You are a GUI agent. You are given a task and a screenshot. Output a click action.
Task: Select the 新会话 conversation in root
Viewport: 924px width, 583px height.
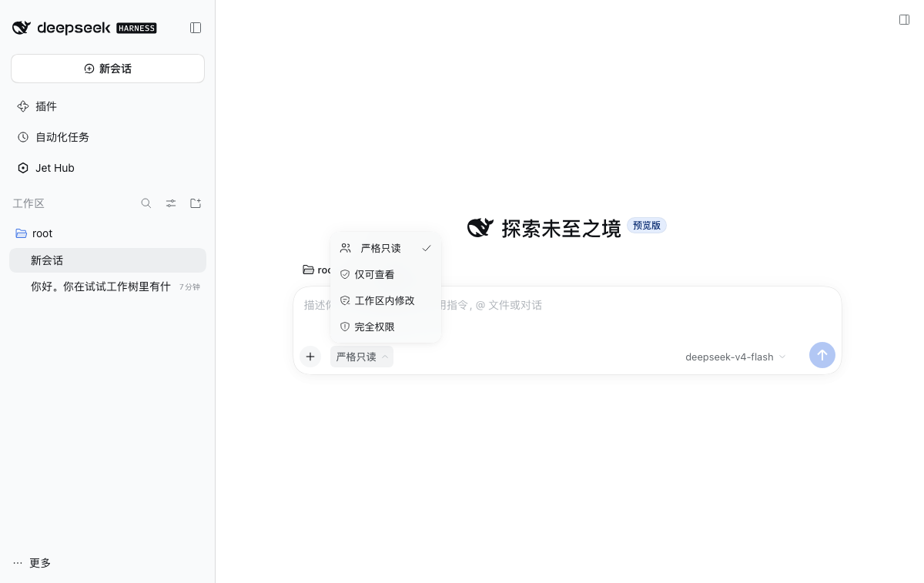click(x=108, y=260)
